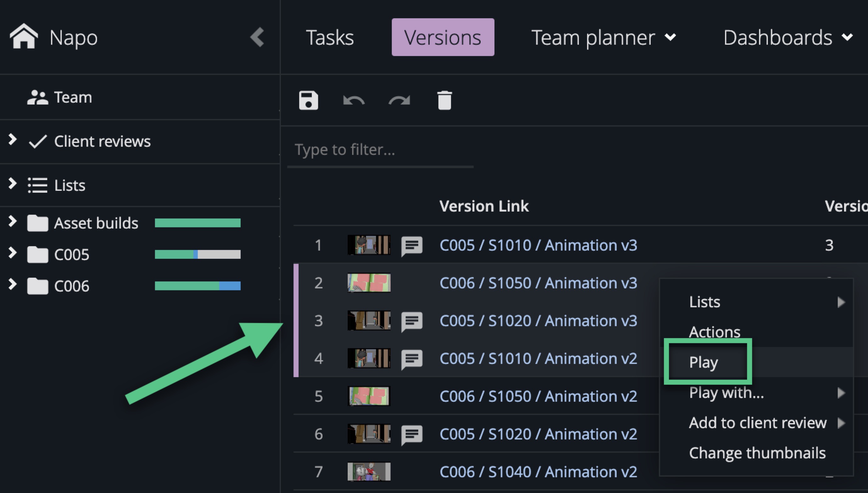The image size is (868, 493).
Task: Click comment bubble icon on row 6
Action: click(x=411, y=434)
